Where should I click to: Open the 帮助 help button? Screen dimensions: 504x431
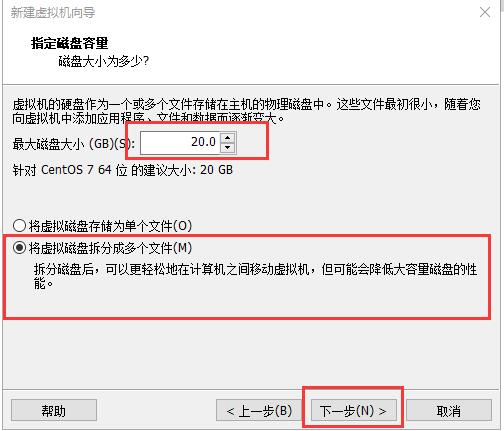[54, 410]
